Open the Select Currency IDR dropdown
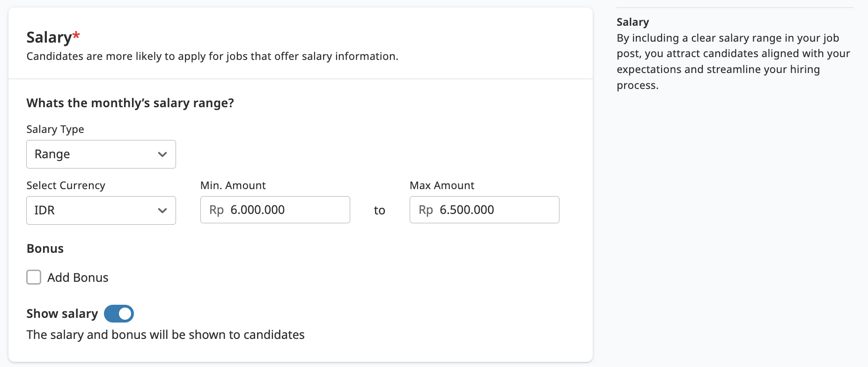The height and width of the screenshot is (367, 868). coord(101,210)
